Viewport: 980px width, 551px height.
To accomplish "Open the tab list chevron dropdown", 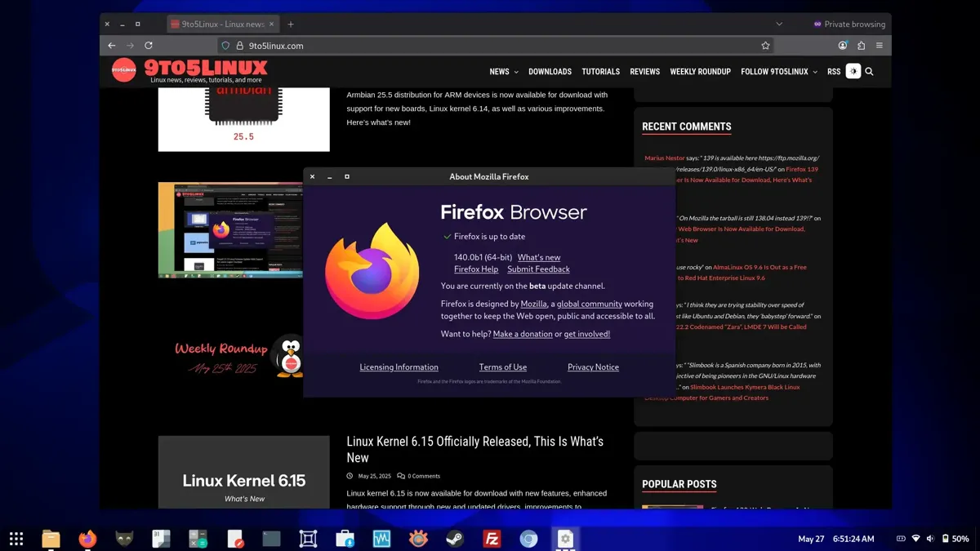I will point(778,23).
